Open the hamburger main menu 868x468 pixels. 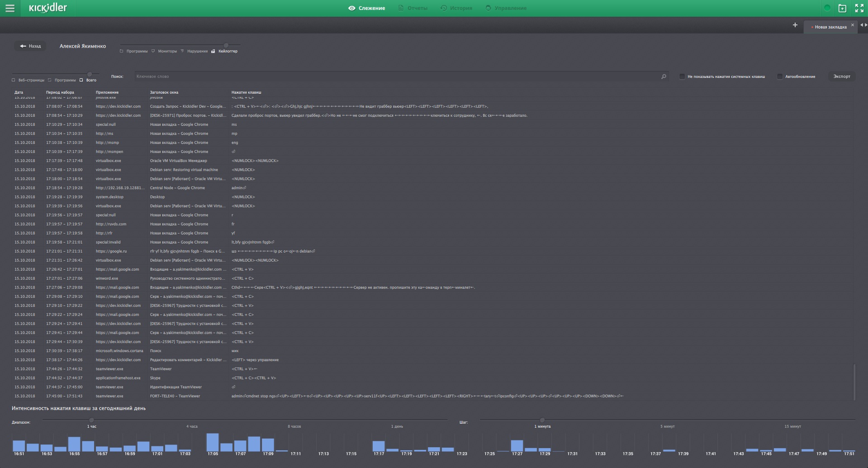coord(10,8)
